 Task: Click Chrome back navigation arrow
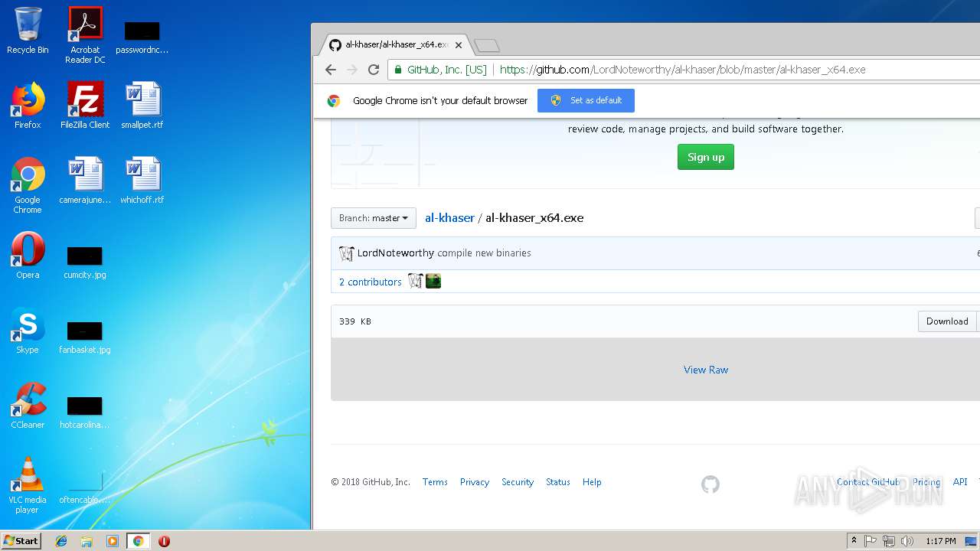click(331, 70)
